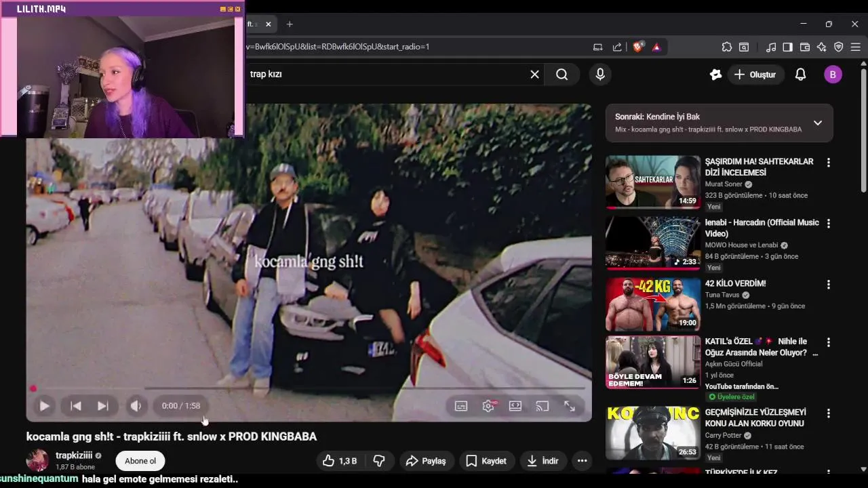Play the YouTube video
The image size is (868, 488).
pyautogui.click(x=44, y=406)
